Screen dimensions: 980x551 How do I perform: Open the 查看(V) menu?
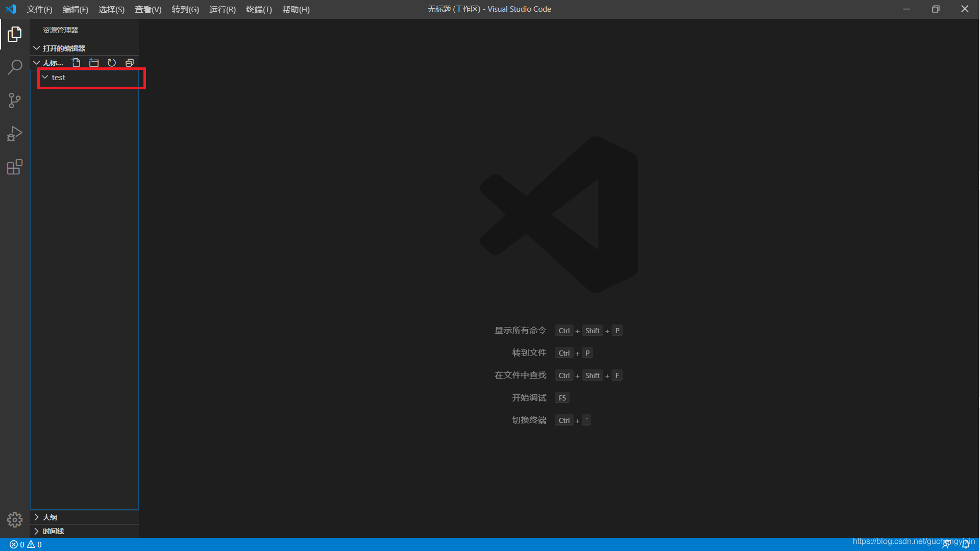(x=148, y=9)
